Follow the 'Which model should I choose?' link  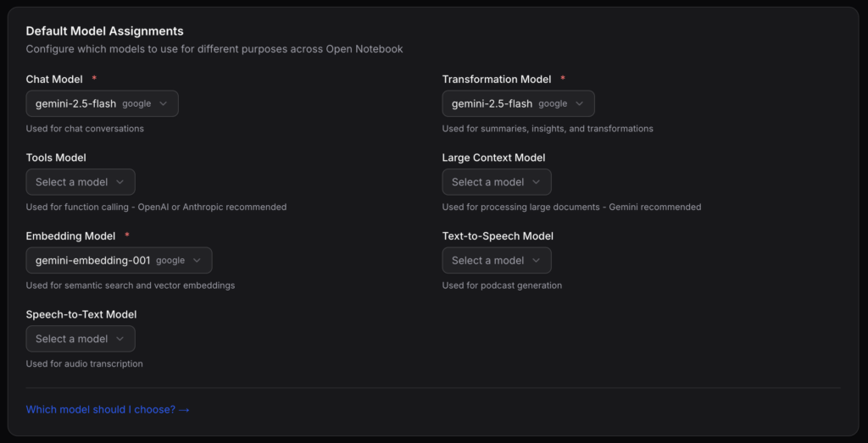click(x=108, y=410)
